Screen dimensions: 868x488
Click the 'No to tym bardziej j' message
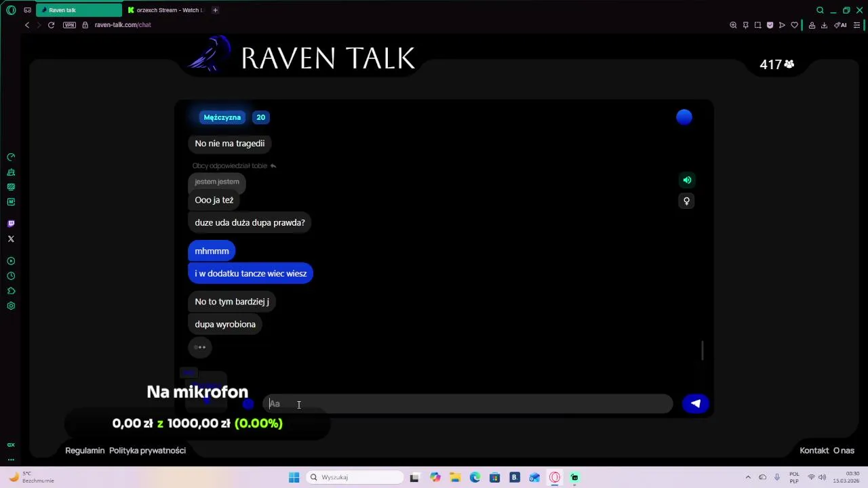[x=232, y=302]
